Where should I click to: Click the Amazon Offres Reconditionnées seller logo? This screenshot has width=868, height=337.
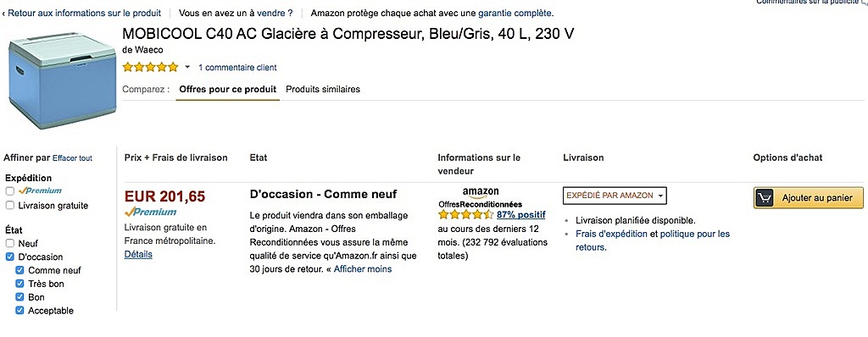click(x=481, y=198)
